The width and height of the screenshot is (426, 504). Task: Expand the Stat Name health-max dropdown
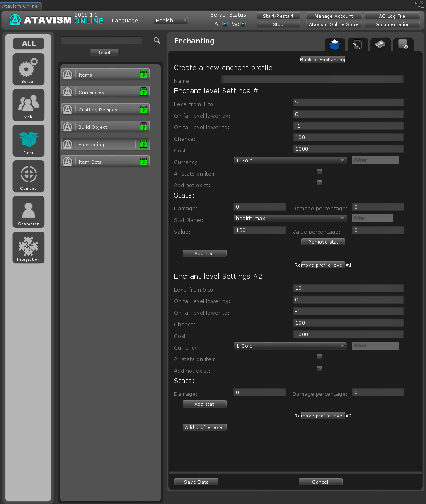(290, 218)
